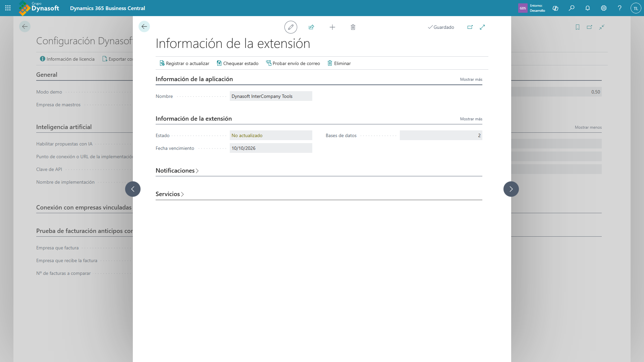Click the plus icon to create new

tap(332, 27)
